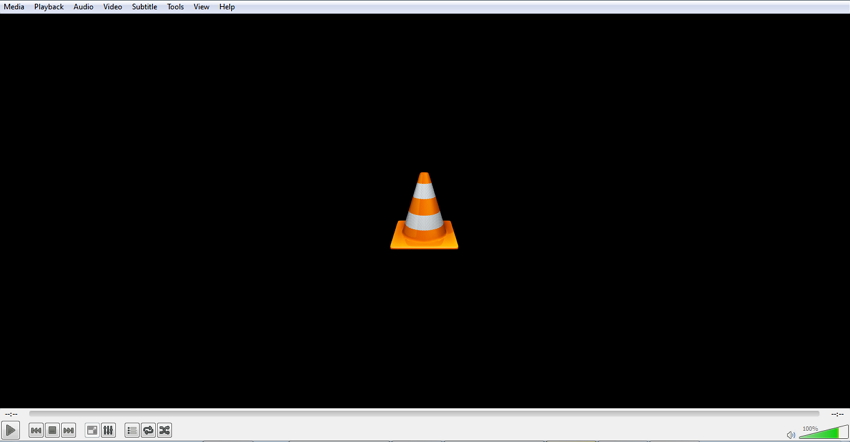Open the View menu
850x442 pixels.
(x=201, y=7)
